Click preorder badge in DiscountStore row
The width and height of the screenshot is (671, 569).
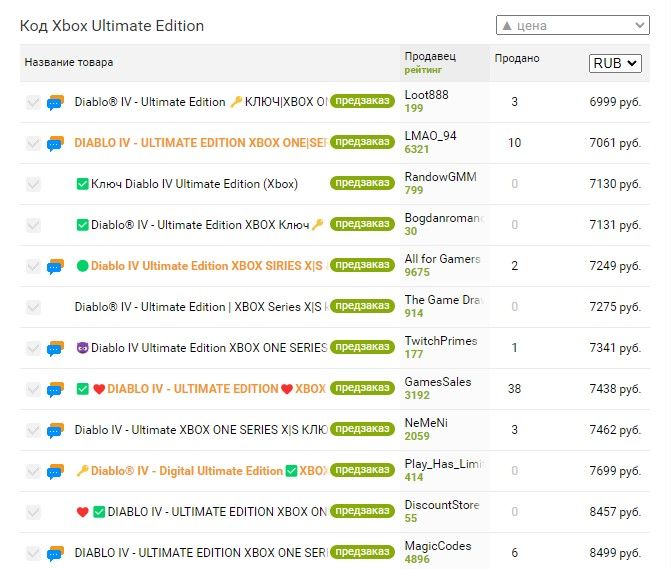tap(362, 511)
